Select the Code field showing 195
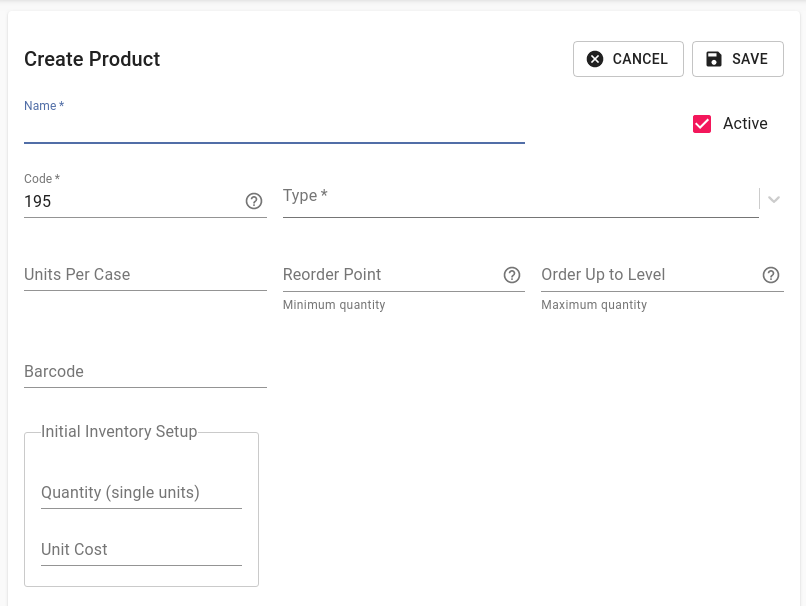The height and width of the screenshot is (606, 806). (x=133, y=201)
